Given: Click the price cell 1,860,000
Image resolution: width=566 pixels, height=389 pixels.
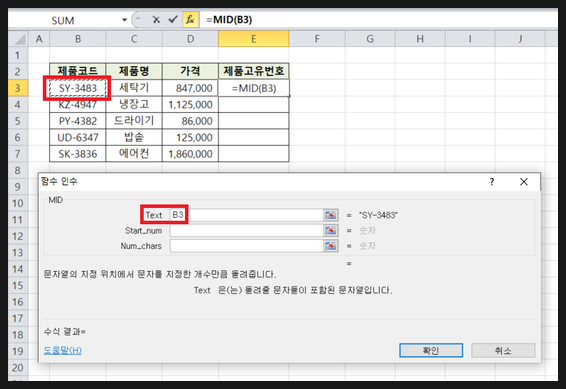Looking at the screenshot, I should [x=190, y=154].
